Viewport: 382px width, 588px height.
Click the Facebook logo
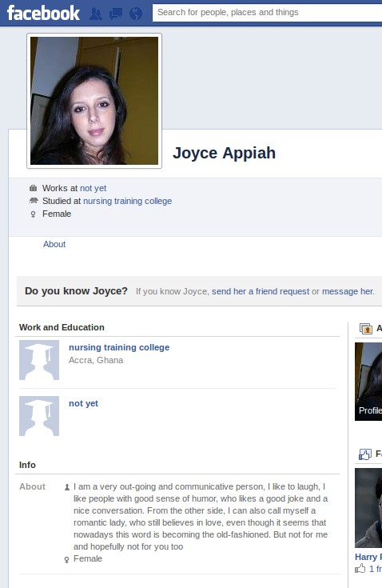[43, 13]
